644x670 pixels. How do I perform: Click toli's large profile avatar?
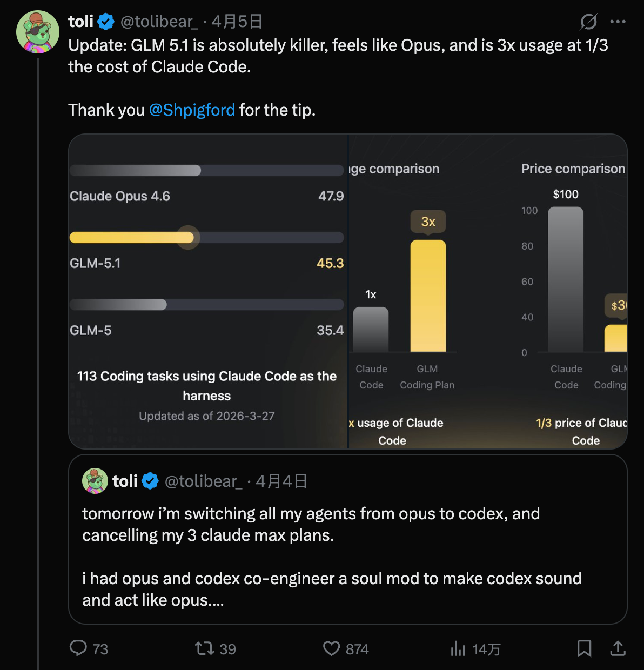pos(38,32)
